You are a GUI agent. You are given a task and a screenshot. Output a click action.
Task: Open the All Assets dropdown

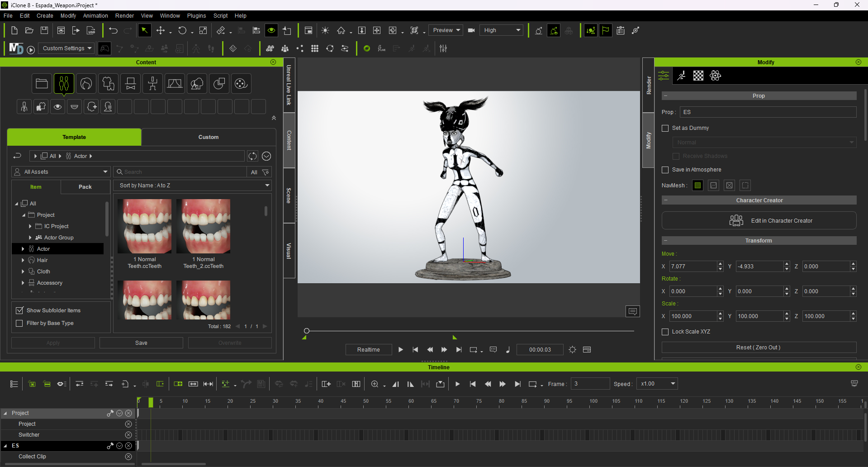point(61,172)
